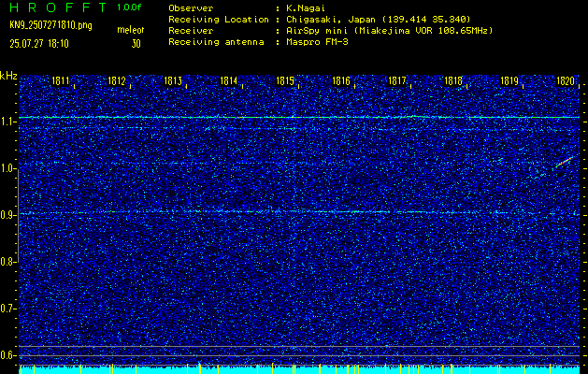Click the meteor label
588x374 pixels.
131,30
